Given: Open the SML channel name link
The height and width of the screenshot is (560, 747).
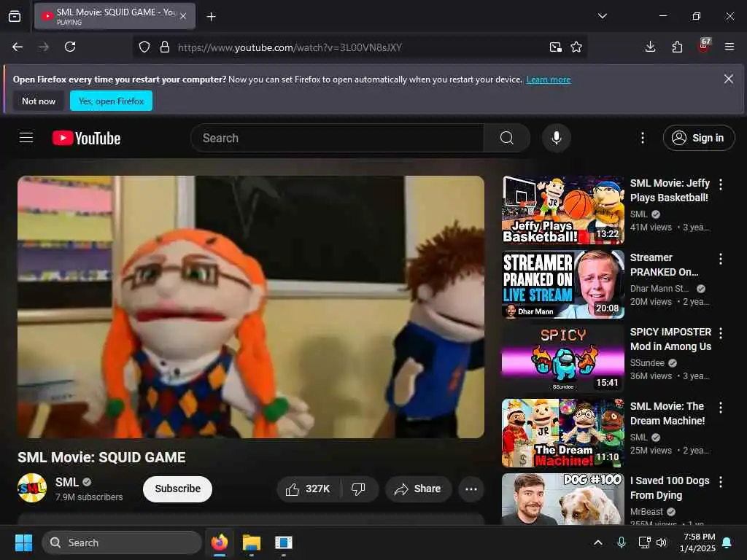Looking at the screenshot, I should coord(66,482).
